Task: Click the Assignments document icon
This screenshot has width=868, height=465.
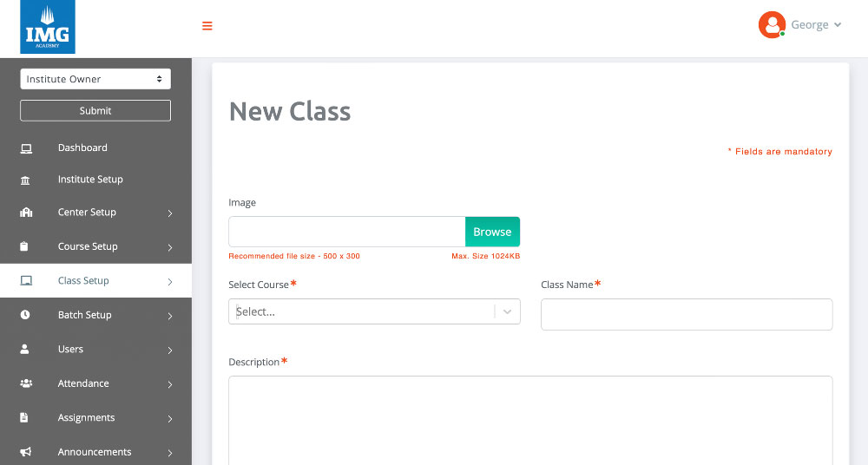Action: 25,417
